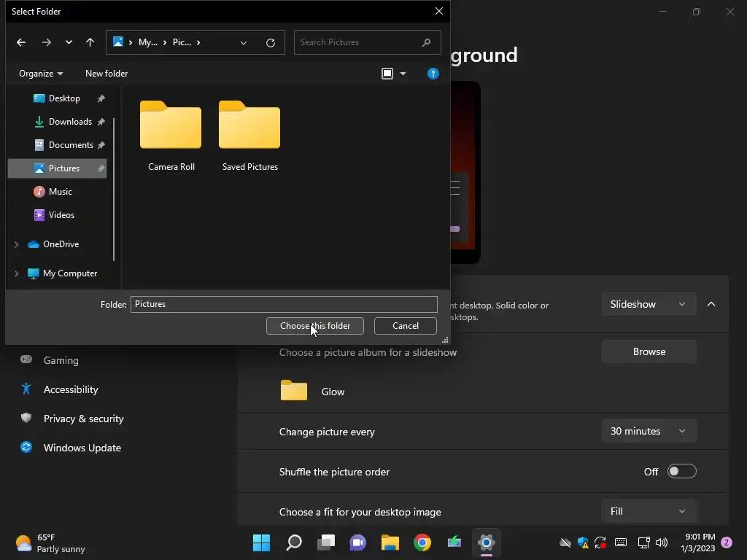The width and height of the screenshot is (747, 560).
Task: Open File Explorer from taskbar
Action: [x=390, y=542]
